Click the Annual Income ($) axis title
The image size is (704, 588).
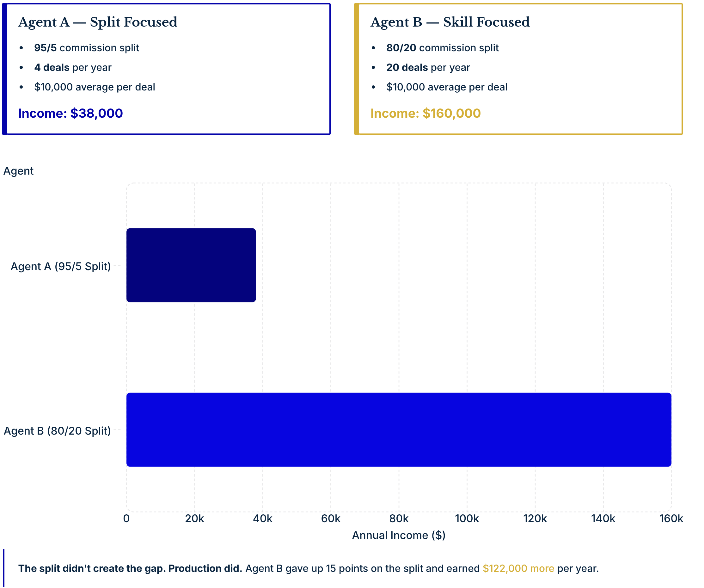(x=398, y=535)
